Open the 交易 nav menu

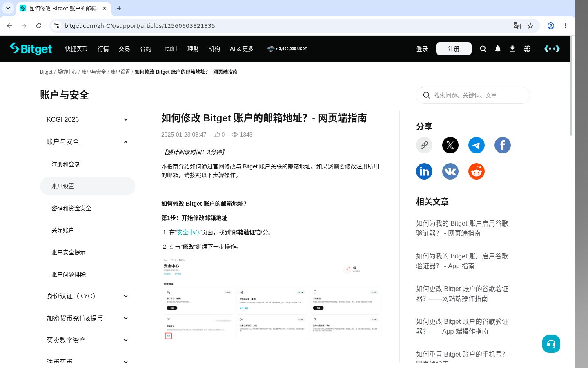[x=125, y=49]
